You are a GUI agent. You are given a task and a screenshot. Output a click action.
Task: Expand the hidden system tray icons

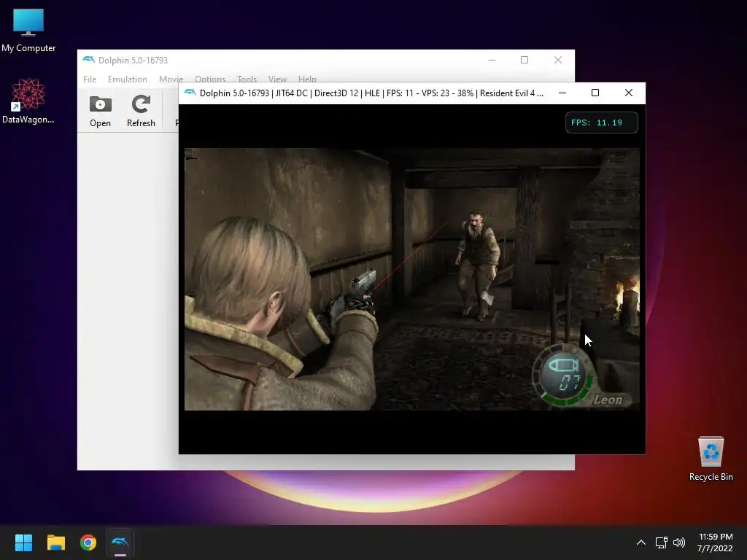click(641, 542)
